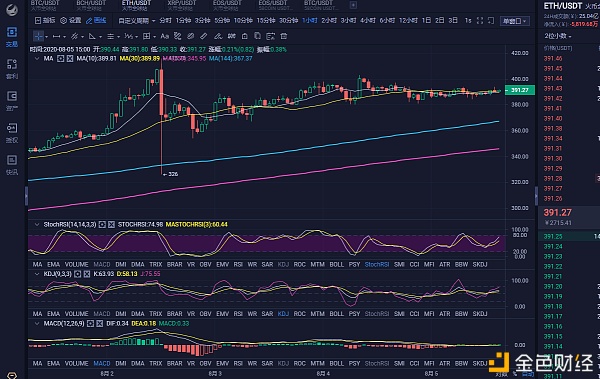Select the triangle shape drawing tool
The width and height of the screenshot is (600, 379).
92,36
